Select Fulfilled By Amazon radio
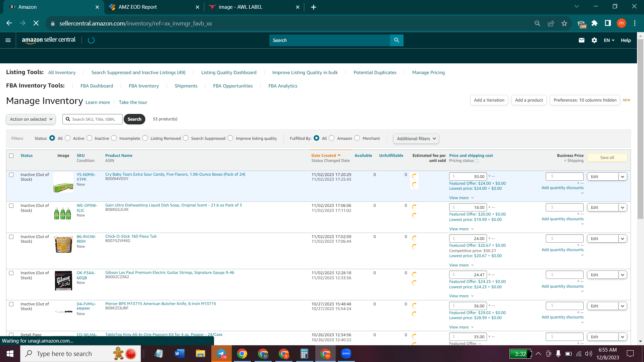Image resolution: width=644 pixels, height=362 pixels. pos(332,138)
